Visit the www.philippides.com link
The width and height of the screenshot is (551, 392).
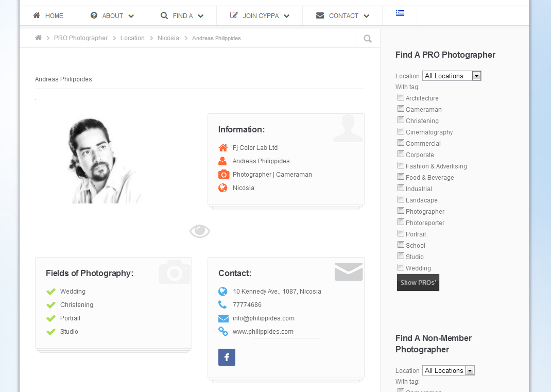pos(263,331)
